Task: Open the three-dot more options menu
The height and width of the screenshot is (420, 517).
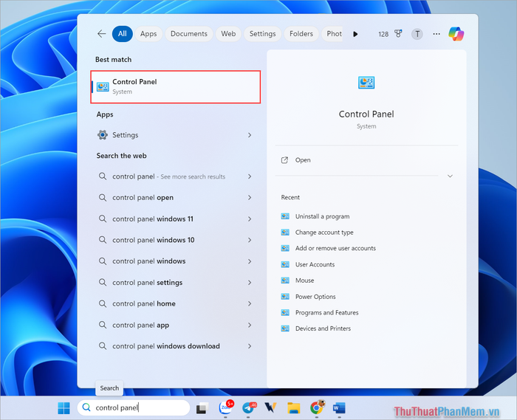Action: 436,34
